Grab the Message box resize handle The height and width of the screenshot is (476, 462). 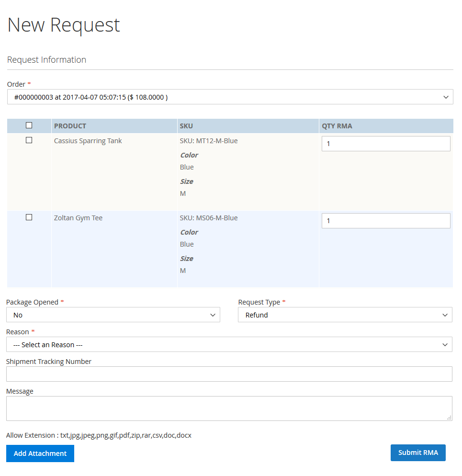pyautogui.click(x=449, y=418)
